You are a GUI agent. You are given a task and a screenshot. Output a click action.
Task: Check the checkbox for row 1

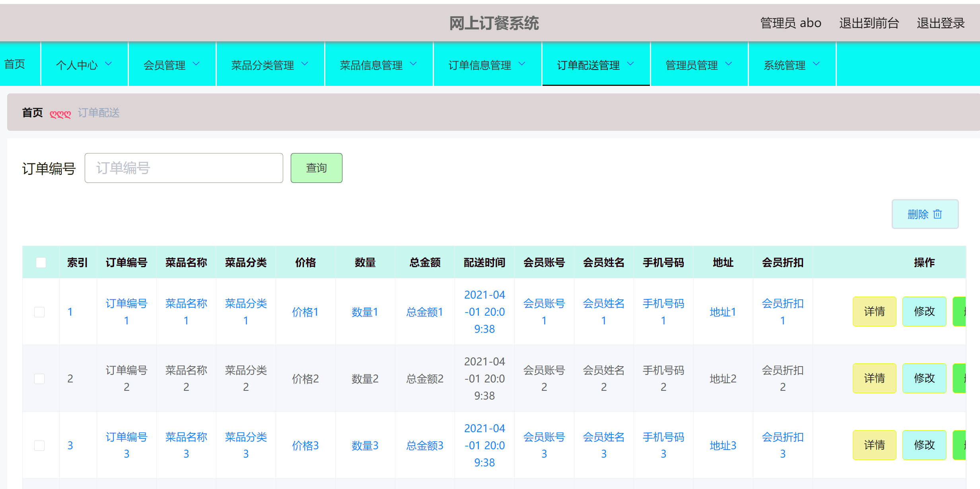[39, 312]
